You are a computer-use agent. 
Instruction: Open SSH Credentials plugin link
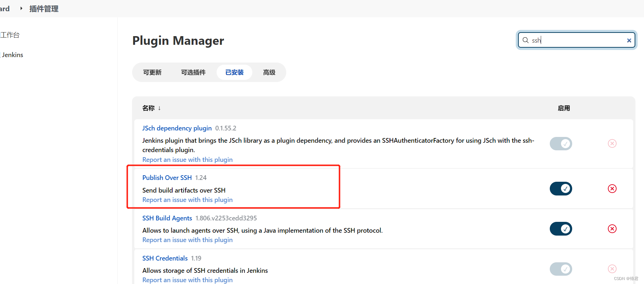(x=165, y=258)
